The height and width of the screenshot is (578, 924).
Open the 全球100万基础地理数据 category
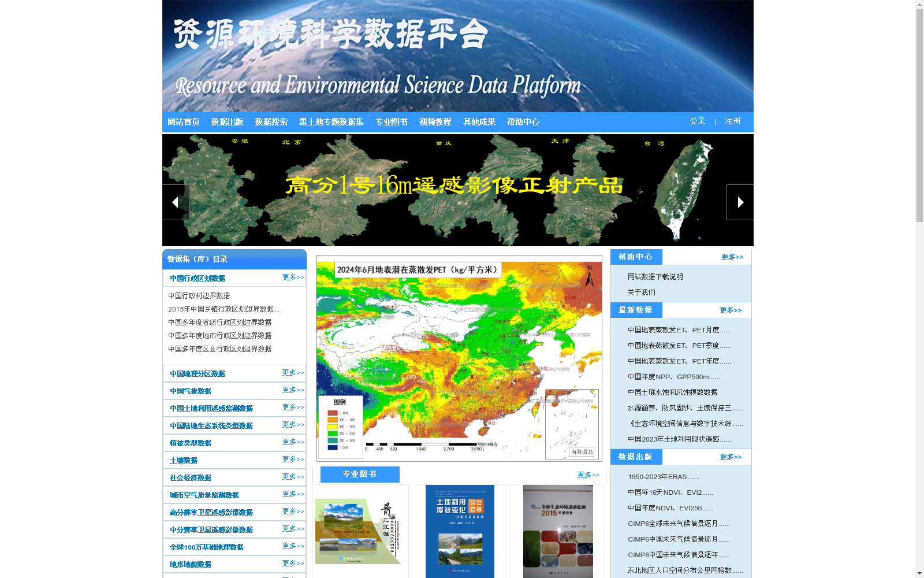(x=207, y=547)
